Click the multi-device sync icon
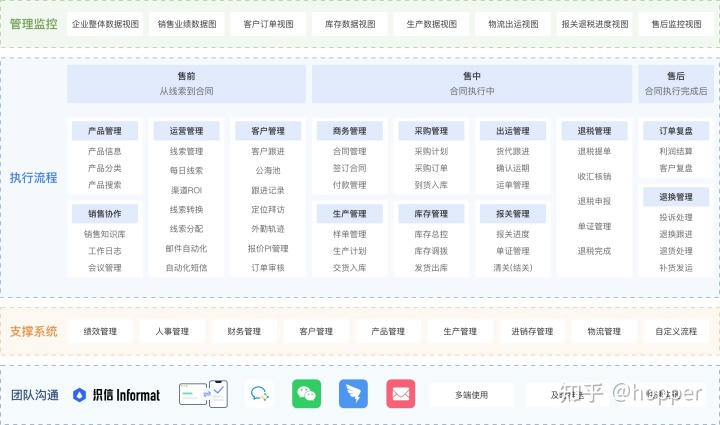The width and height of the screenshot is (720, 425). pyautogui.click(x=204, y=394)
